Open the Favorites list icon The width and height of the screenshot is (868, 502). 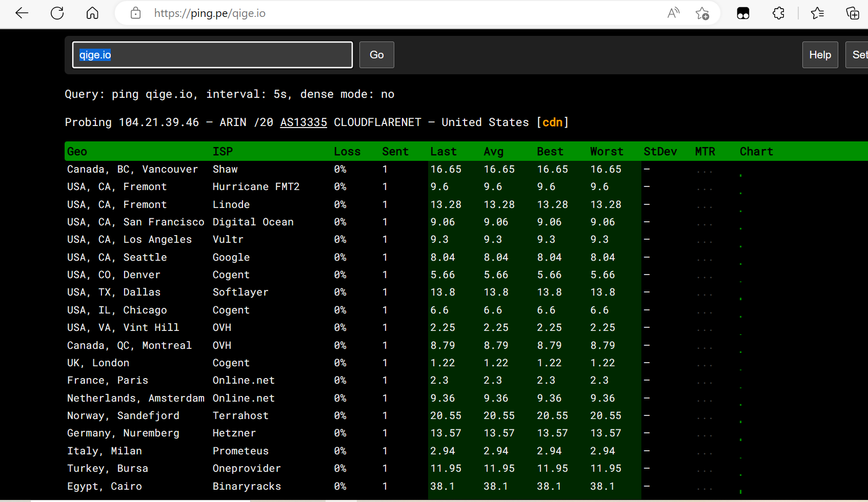pos(817,13)
